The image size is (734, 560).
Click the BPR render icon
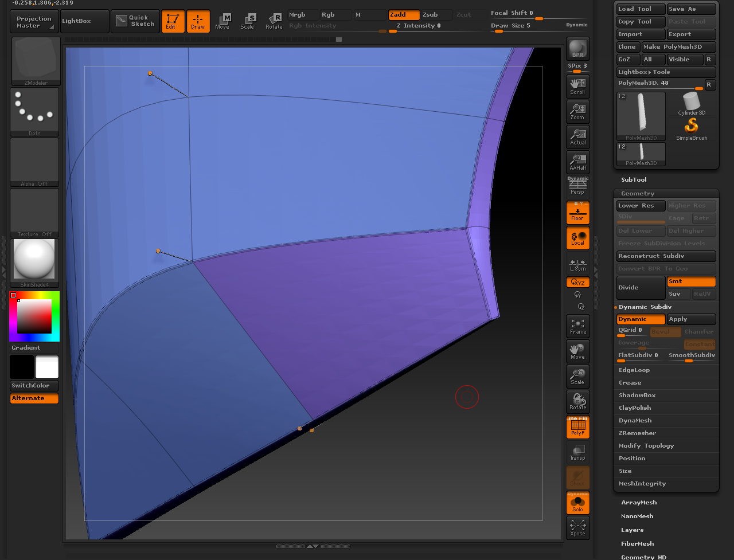tap(577, 48)
